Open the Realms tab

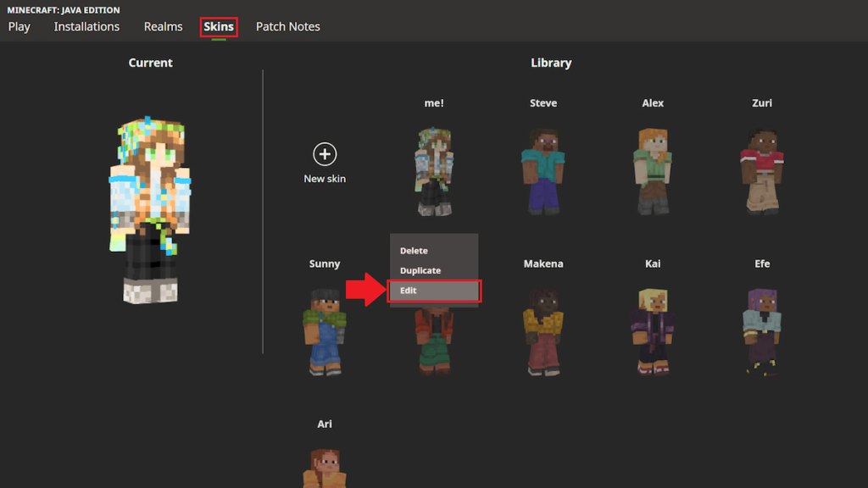coord(163,26)
